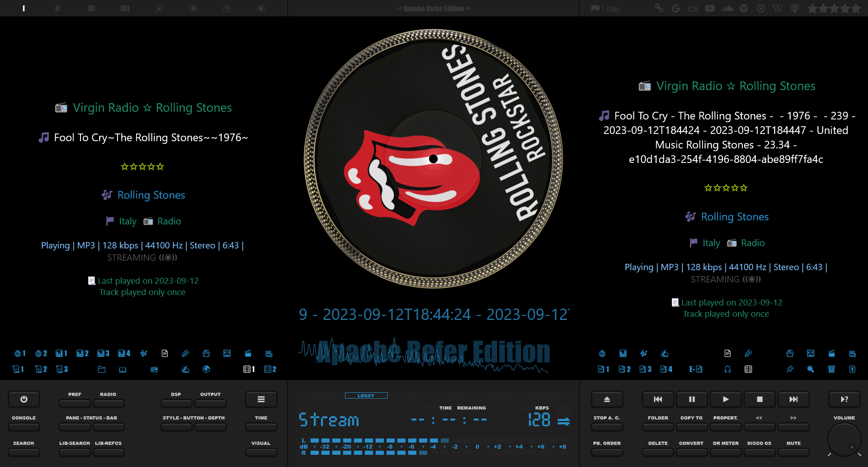Toggle the DSP button
This screenshot has height=467, width=868.
(176, 403)
